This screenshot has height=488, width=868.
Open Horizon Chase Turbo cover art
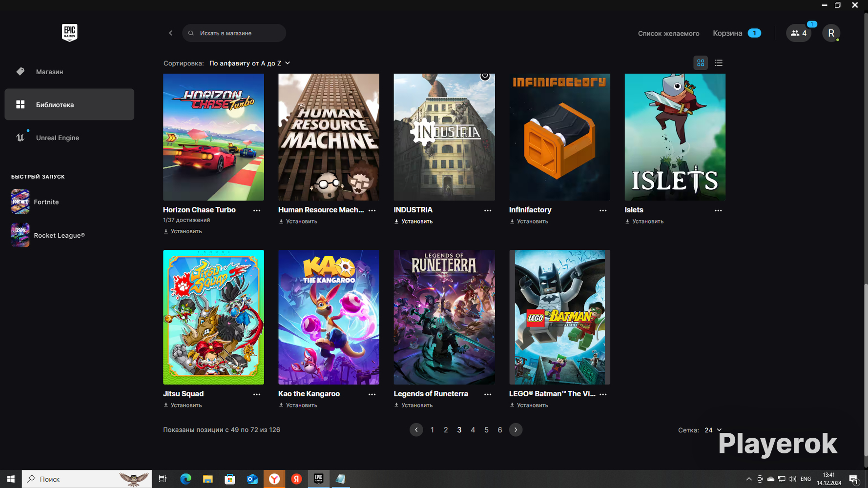pyautogui.click(x=213, y=137)
